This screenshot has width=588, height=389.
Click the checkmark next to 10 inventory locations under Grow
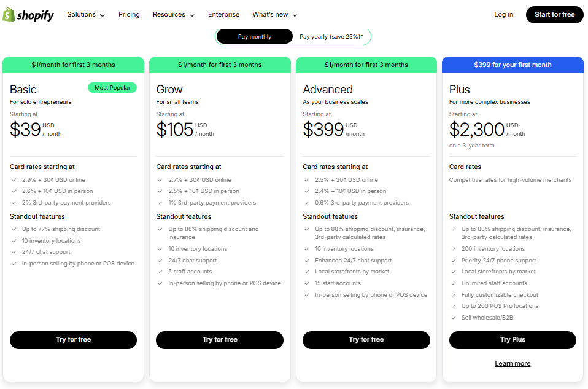161,249
